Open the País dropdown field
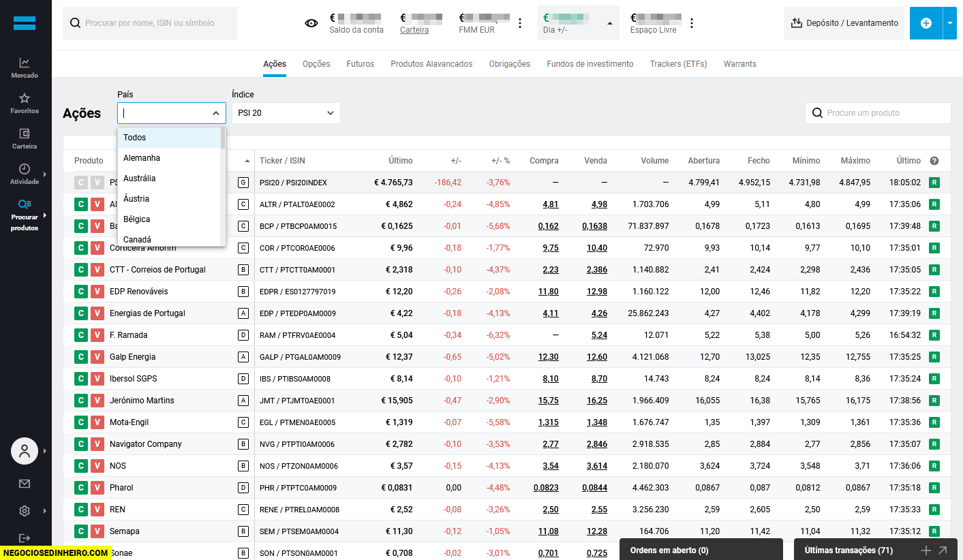The width and height of the screenshot is (963, 560). (172, 113)
